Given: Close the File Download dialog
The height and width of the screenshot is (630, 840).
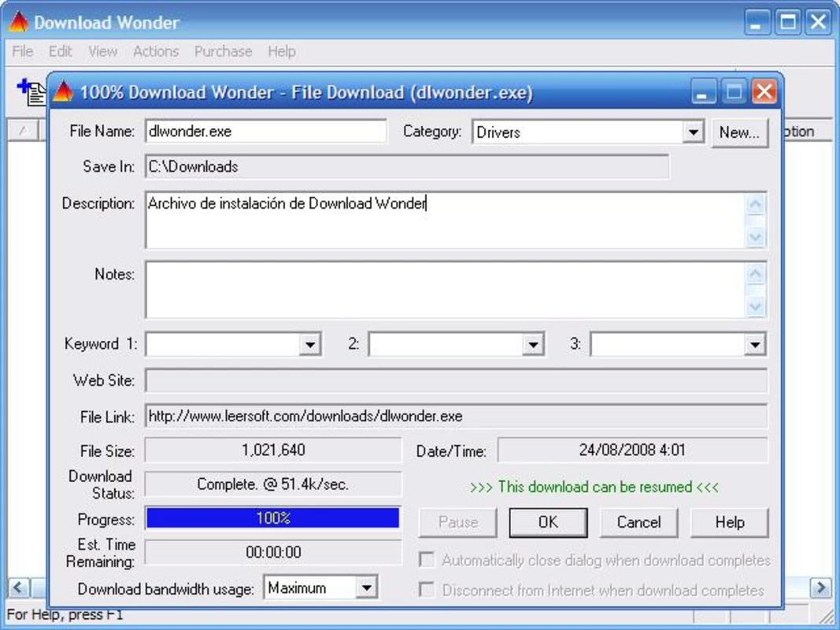Looking at the screenshot, I should 764,91.
